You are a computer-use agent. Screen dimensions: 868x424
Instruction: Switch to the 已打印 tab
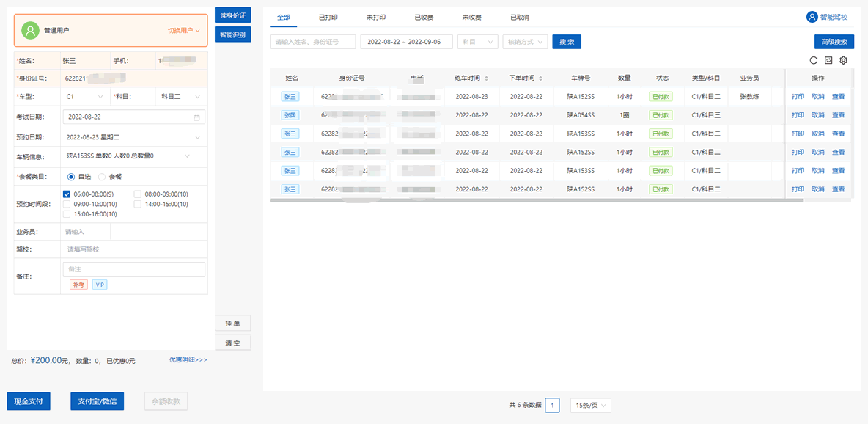pos(328,17)
